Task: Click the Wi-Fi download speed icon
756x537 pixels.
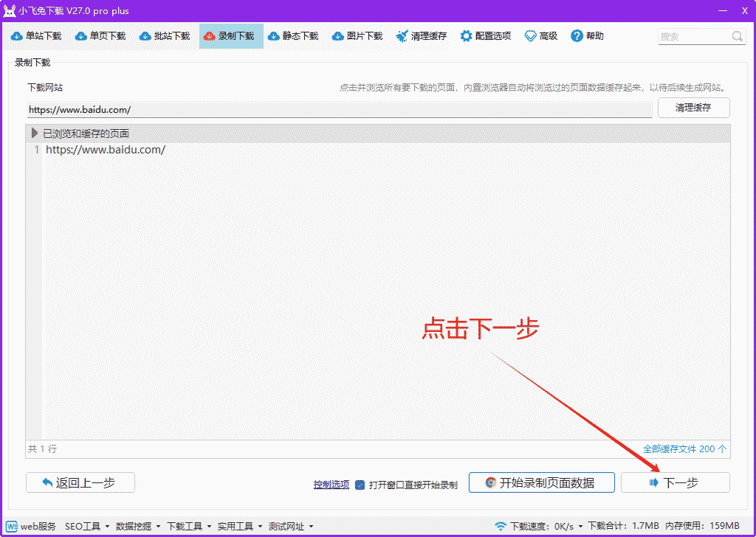Action: tap(501, 526)
